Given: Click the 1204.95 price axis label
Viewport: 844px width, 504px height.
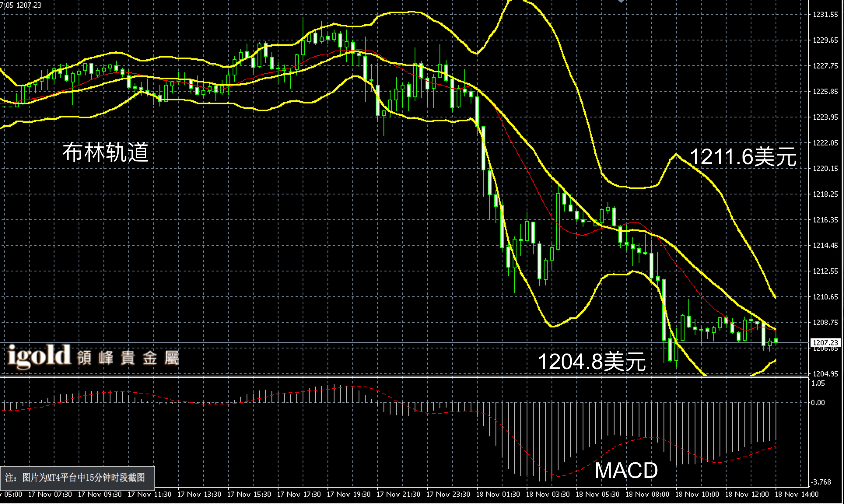Looking at the screenshot, I should [825, 374].
